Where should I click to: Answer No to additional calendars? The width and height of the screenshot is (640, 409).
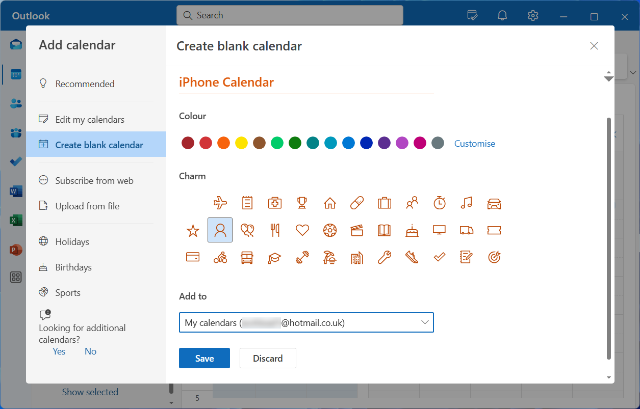90,351
